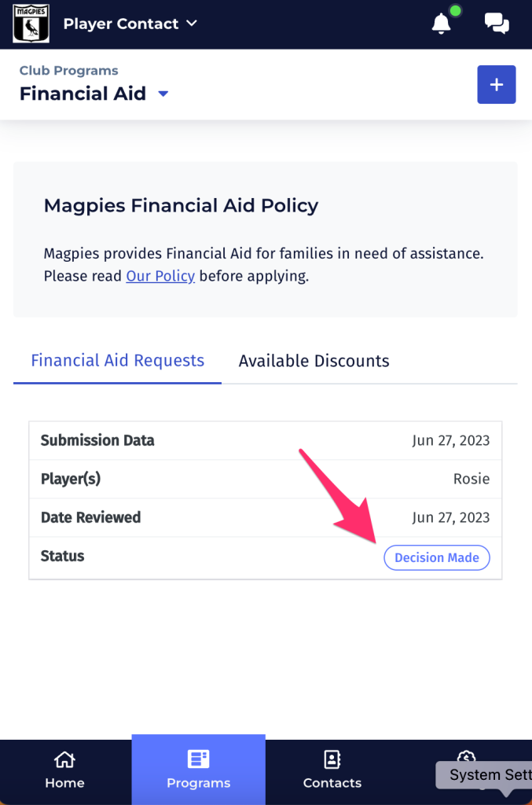Click the Date Reviewed row
The height and width of the screenshot is (805, 532).
pos(266,517)
